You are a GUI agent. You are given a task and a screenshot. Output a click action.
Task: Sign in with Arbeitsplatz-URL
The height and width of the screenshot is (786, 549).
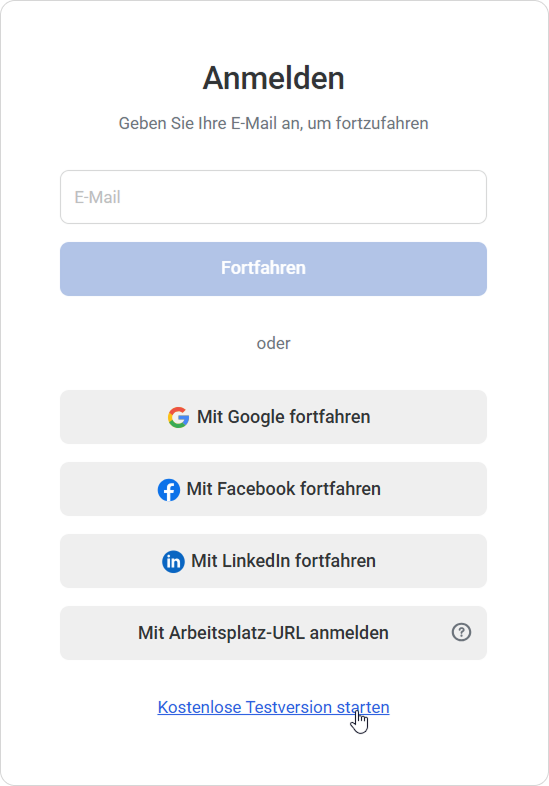point(273,633)
